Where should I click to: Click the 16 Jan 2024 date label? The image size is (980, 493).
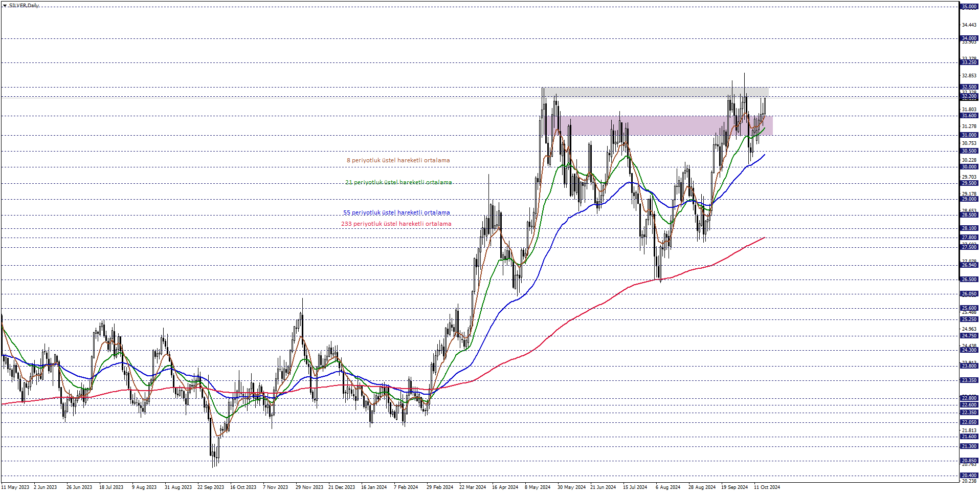374,487
